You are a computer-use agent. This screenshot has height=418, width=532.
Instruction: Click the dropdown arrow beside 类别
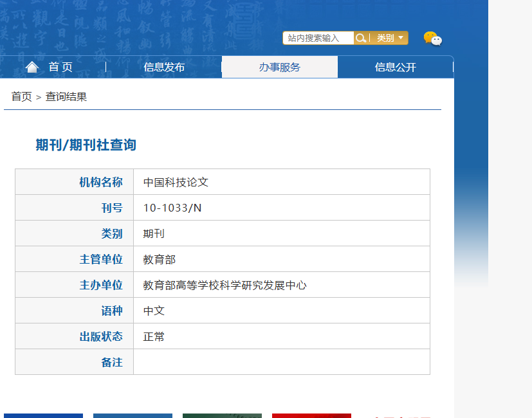click(401, 38)
